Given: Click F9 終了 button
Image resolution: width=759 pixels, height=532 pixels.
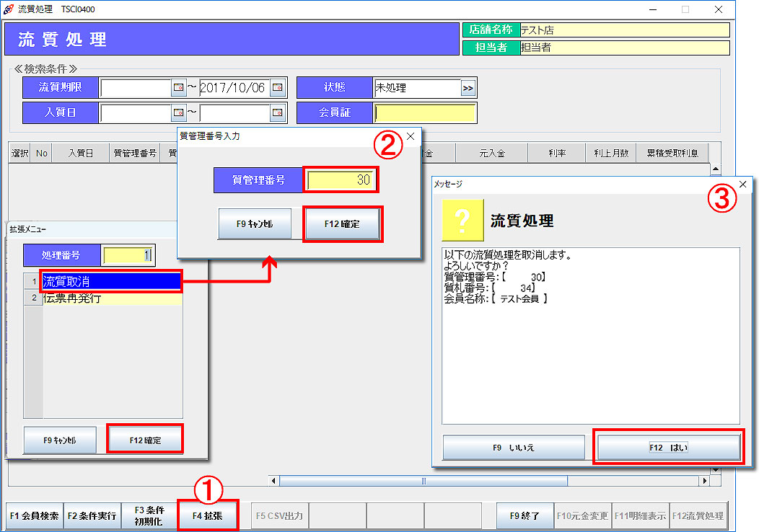Looking at the screenshot, I should point(525,516).
